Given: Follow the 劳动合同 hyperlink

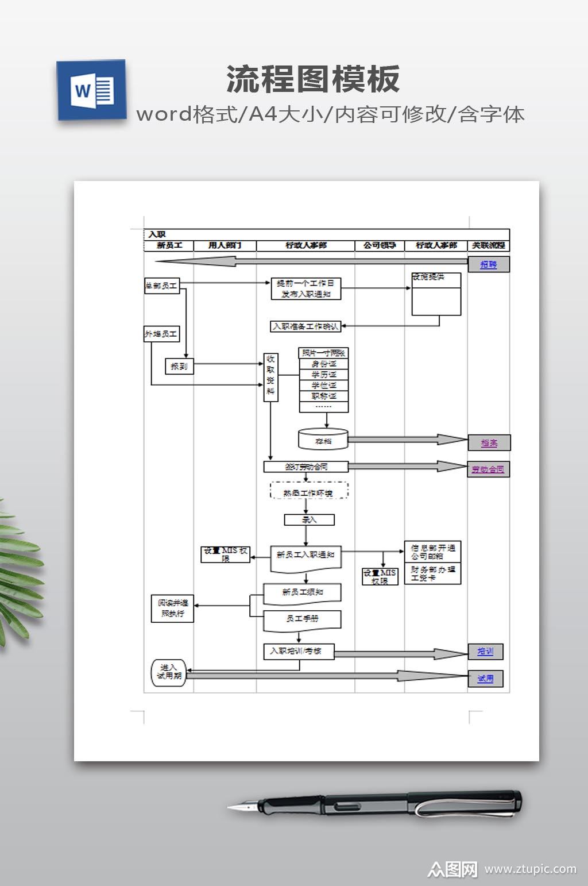Looking at the screenshot, I should point(488,469).
